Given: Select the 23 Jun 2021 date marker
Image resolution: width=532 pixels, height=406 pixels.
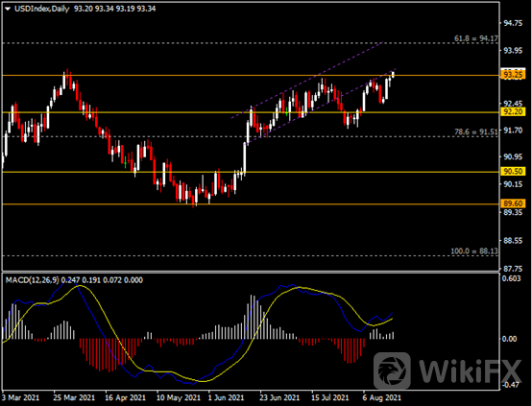Looking at the screenshot, I should [279, 397].
